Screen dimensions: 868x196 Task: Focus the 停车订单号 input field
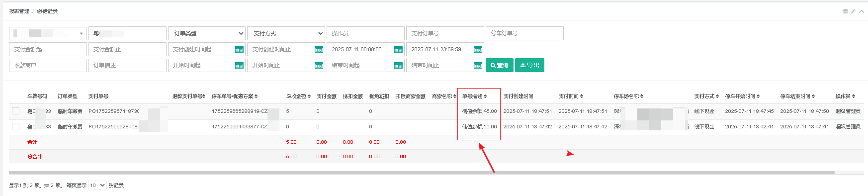click(525, 33)
